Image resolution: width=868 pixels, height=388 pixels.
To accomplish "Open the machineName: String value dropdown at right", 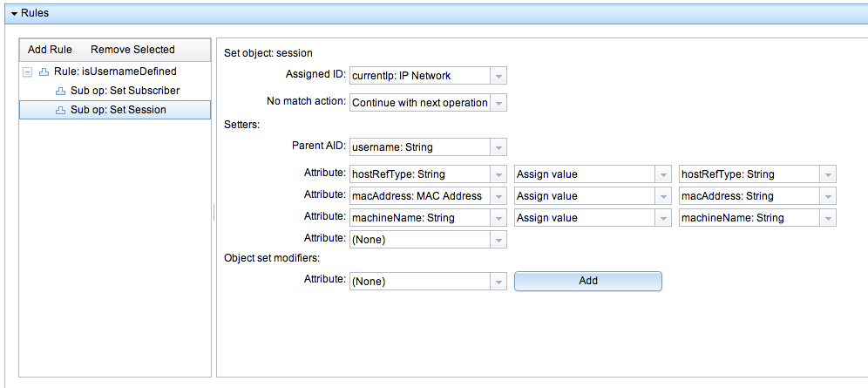I will (x=828, y=218).
